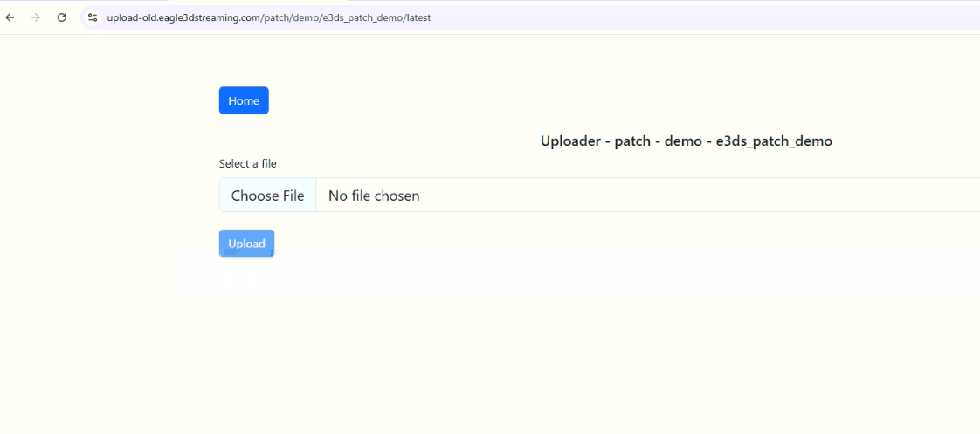
Task: Click the Upload button
Action: tap(246, 244)
